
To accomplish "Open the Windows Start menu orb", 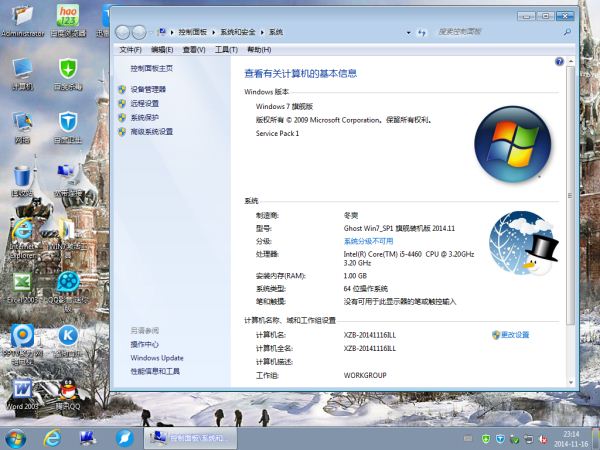I will pos(16,439).
